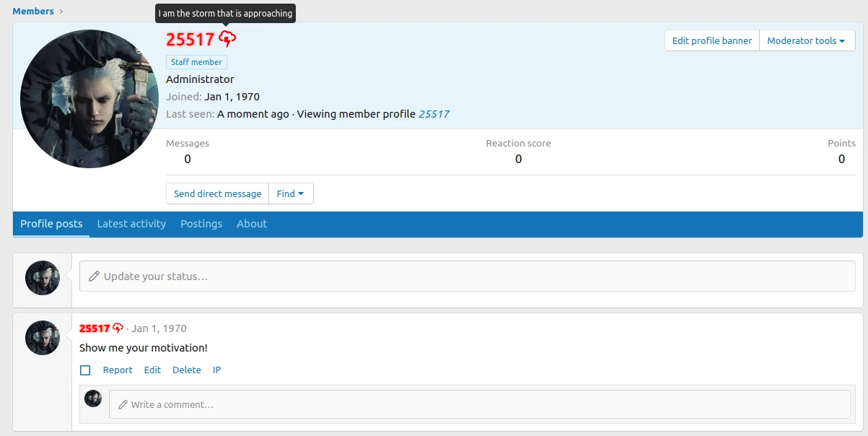Tick the checkbox on the profile post
The image size is (868, 436).
[x=85, y=370]
